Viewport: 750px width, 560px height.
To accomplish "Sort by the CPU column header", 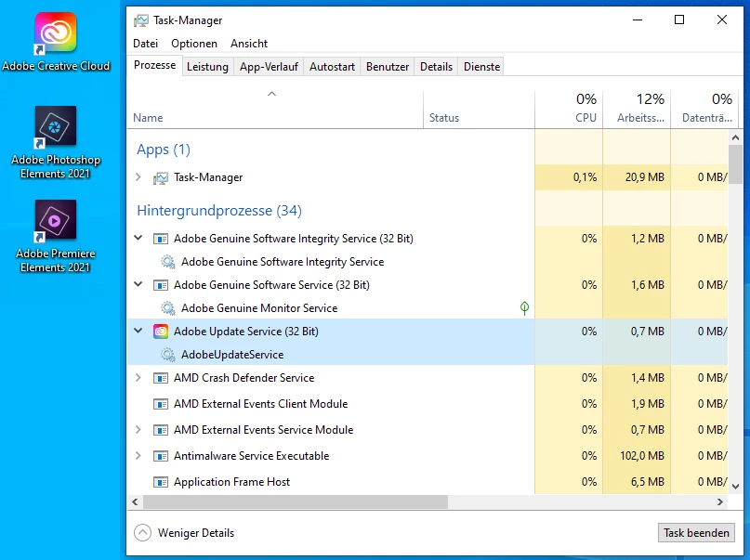I will (x=569, y=110).
